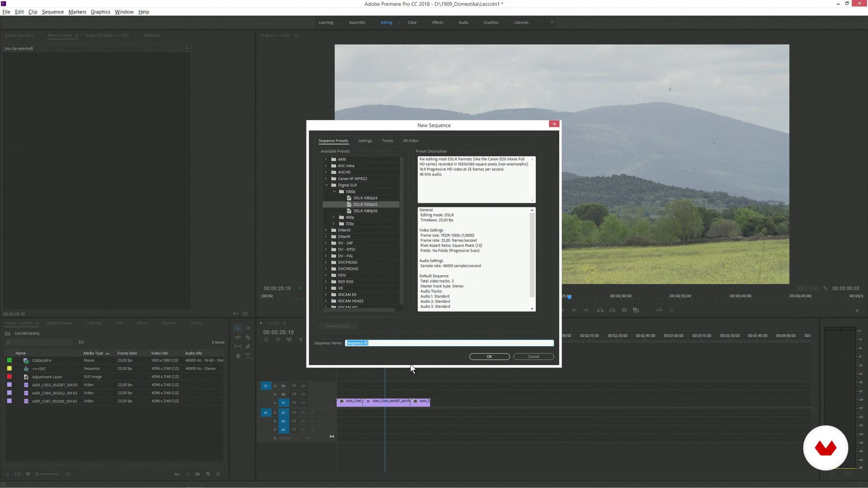
Task: Select the Ripple Edit tool
Action: 238,338
